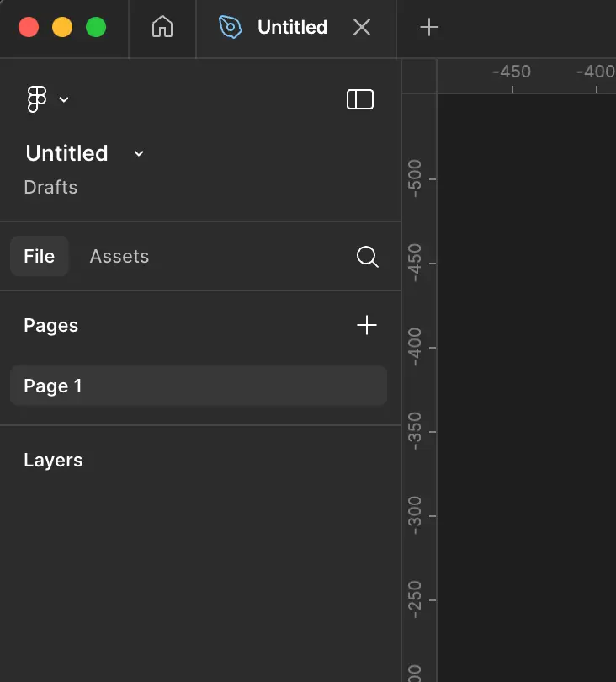Expand the chevron beside Untitled file name

click(139, 153)
